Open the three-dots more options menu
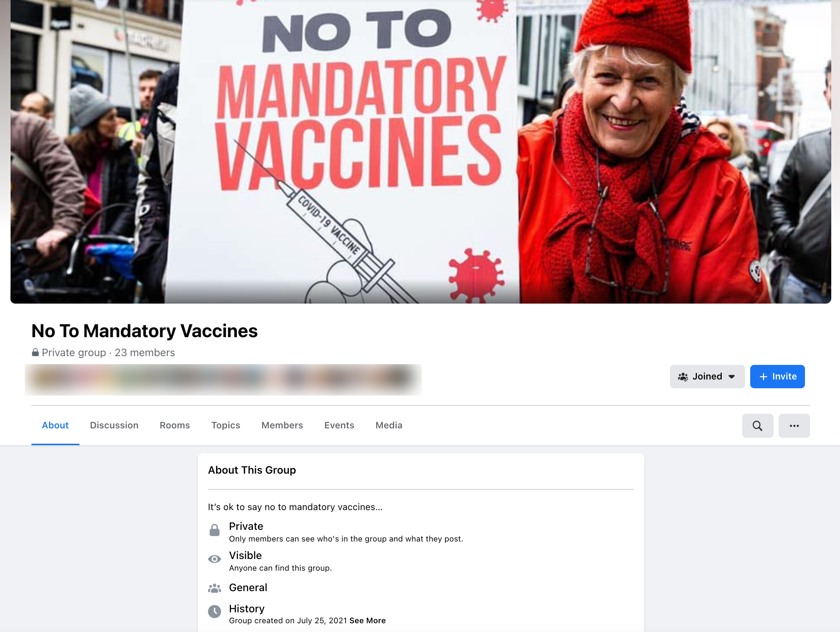This screenshot has height=632, width=840. [794, 426]
